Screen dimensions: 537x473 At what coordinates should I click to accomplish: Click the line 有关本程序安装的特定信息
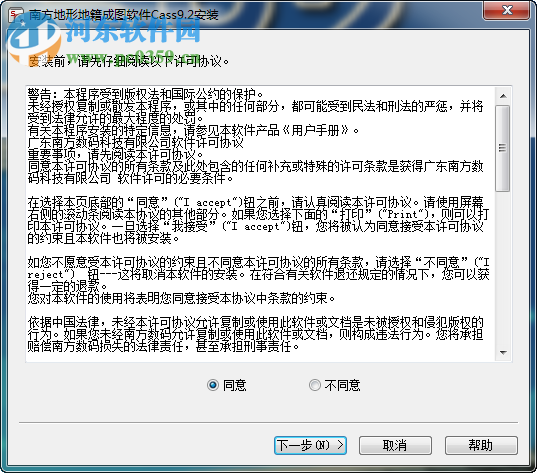click(x=193, y=130)
